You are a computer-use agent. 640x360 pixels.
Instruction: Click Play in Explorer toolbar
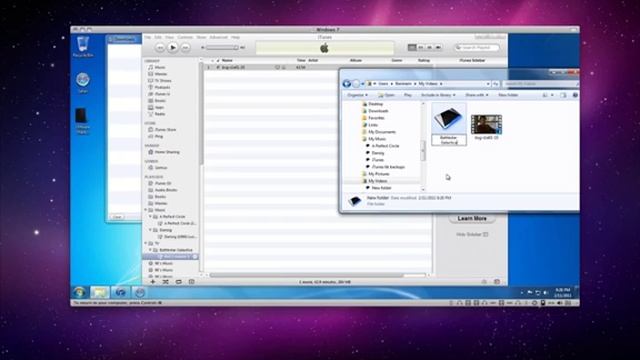408,95
